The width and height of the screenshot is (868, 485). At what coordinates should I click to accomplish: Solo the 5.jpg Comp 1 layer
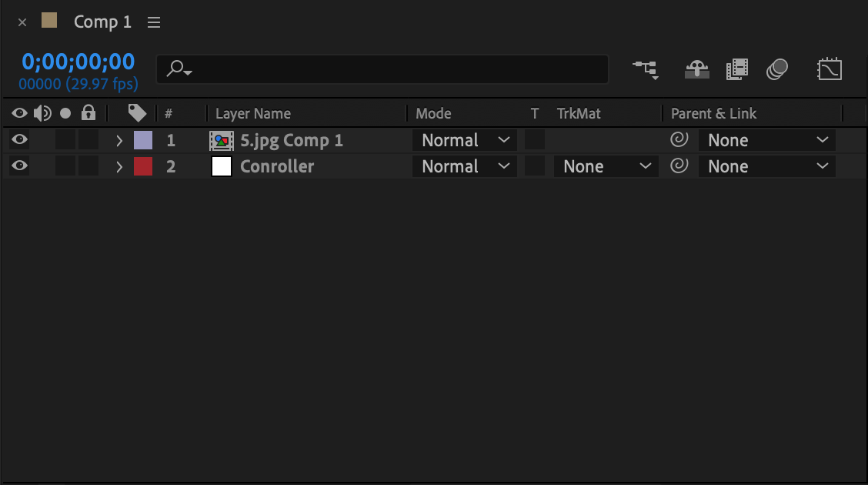click(65, 139)
